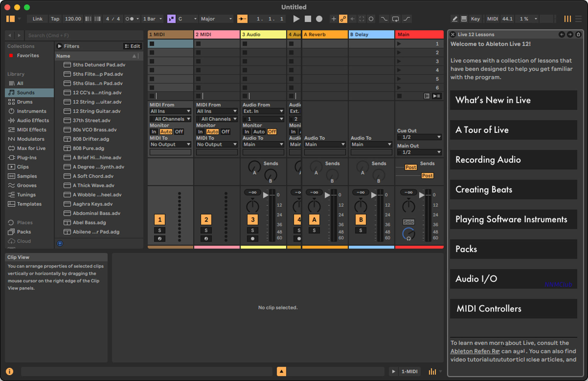This screenshot has width=588, height=381.
Task: Adjust 3 Audio Send A knob
Action: click(x=255, y=167)
